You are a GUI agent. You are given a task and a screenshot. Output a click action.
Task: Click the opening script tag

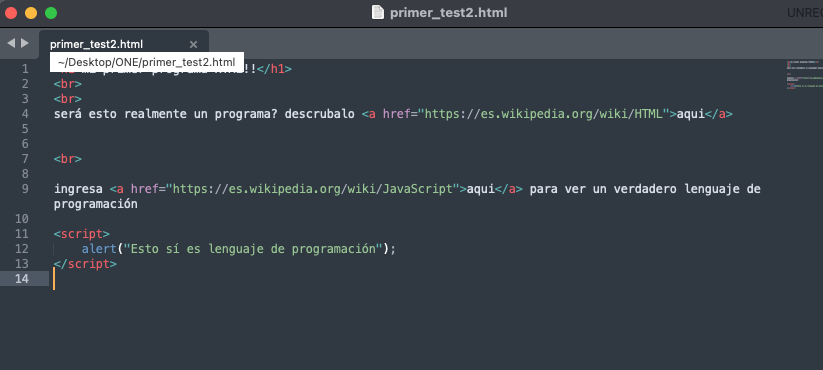[x=82, y=234]
